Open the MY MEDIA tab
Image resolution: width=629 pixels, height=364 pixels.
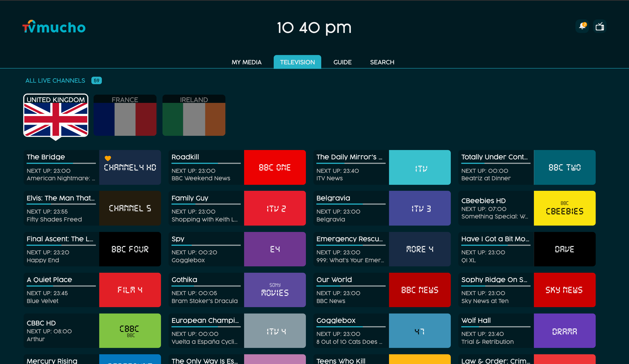[x=246, y=62]
